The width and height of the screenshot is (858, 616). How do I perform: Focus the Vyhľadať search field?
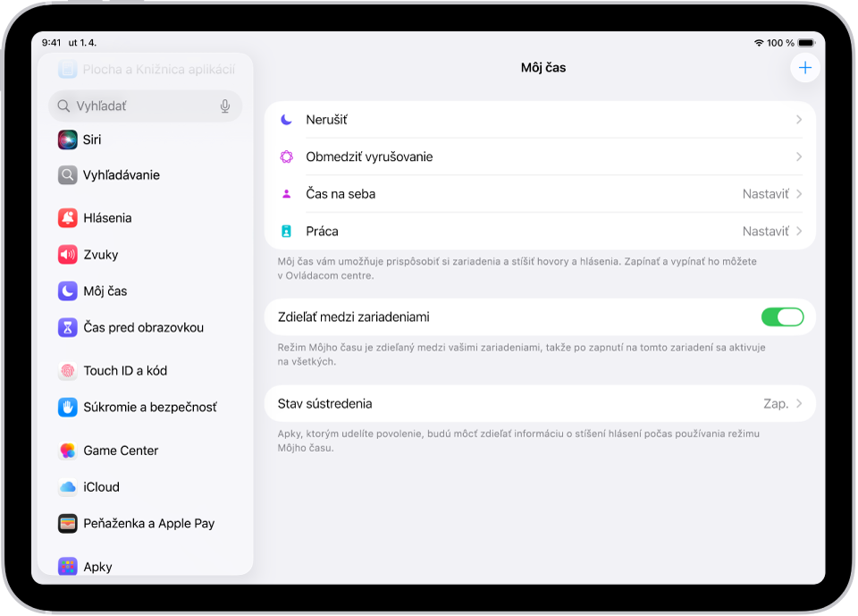point(145,106)
